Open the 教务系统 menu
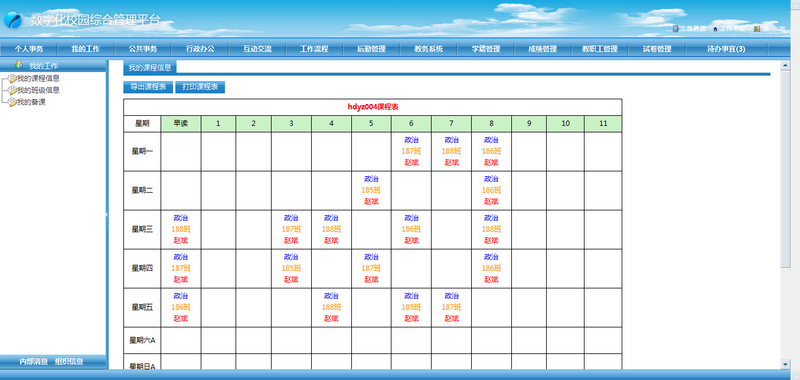 (x=429, y=49)
